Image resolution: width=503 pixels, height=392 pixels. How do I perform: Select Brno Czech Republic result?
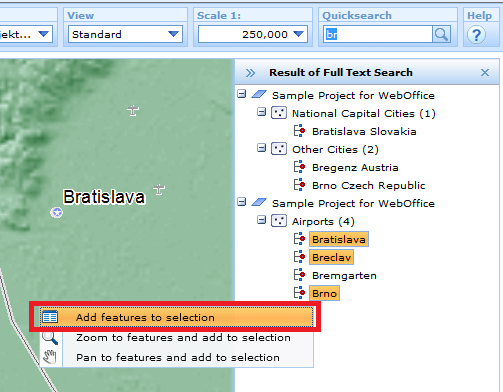pos(368,185)
